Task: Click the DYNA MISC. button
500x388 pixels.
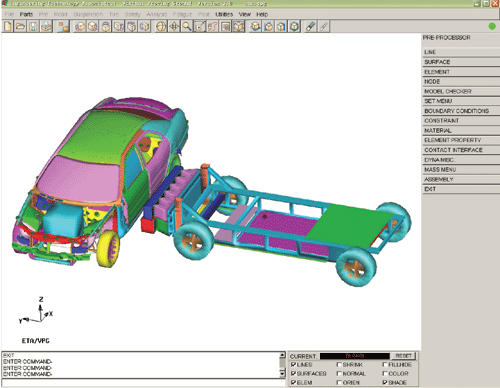Action: [461, 160]
